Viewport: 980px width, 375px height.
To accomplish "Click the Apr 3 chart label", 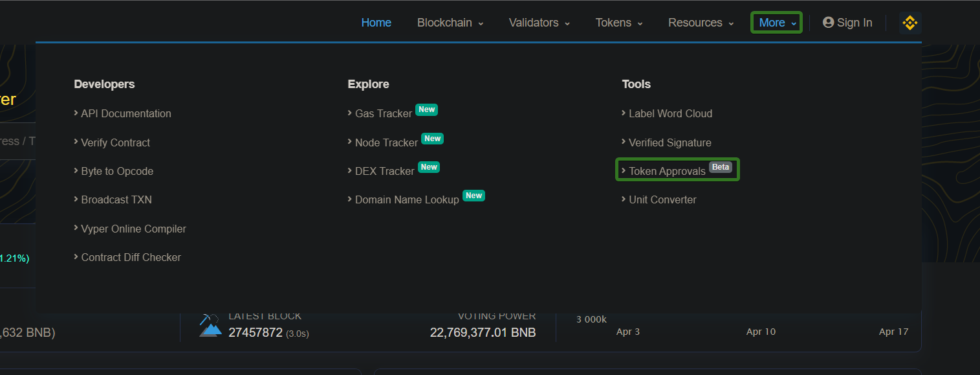I will click(628, 332).
